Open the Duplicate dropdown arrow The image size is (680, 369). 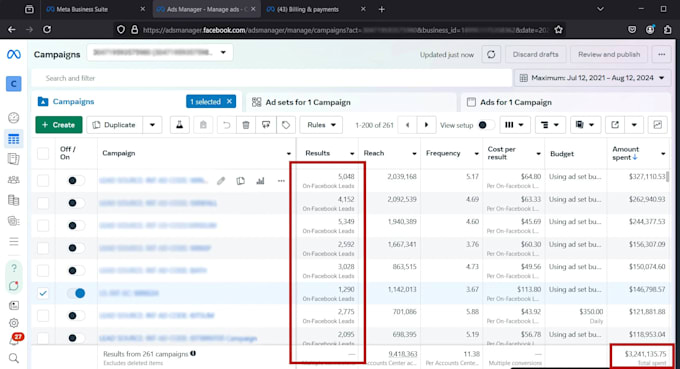pyautogui.click(x=152, y=125)
